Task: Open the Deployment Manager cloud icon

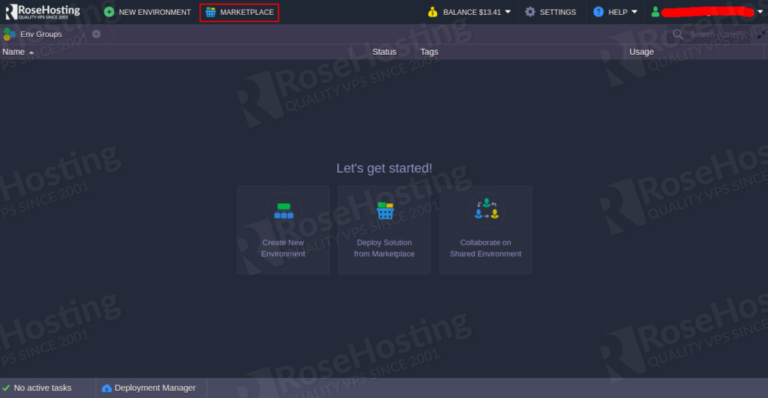Action: (106, 388)
